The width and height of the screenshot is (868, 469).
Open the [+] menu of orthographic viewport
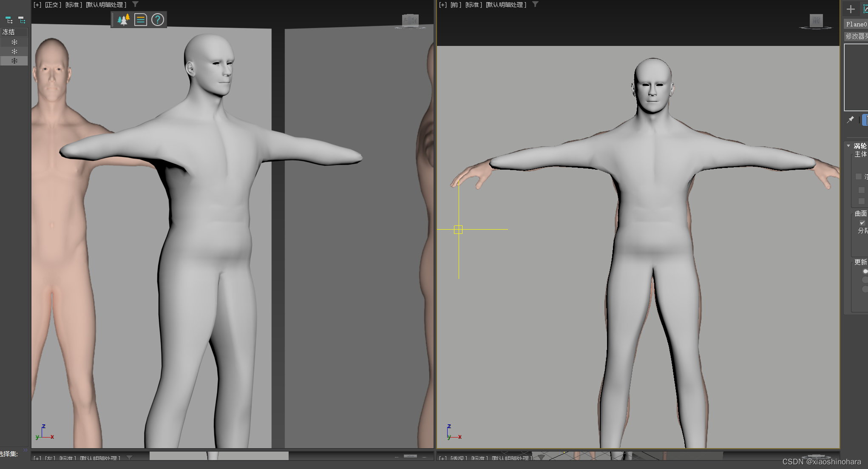(37, 5)
